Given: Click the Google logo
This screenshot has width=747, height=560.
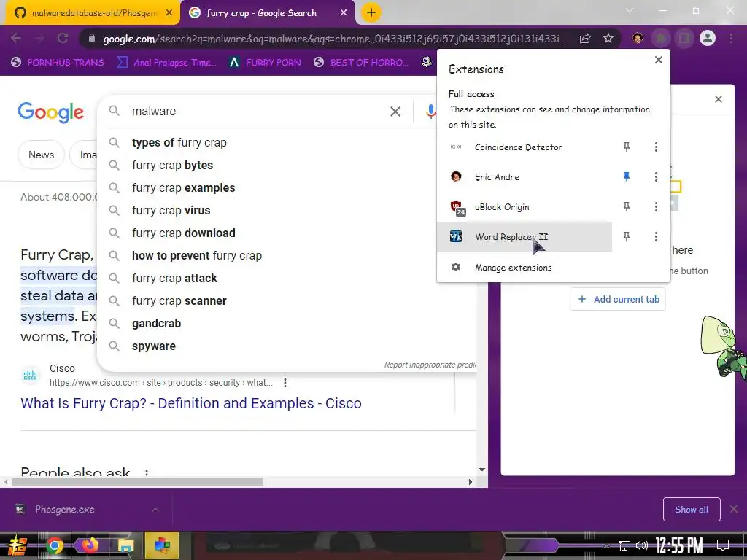Looking at the screenshot, I should click(50, 112).
